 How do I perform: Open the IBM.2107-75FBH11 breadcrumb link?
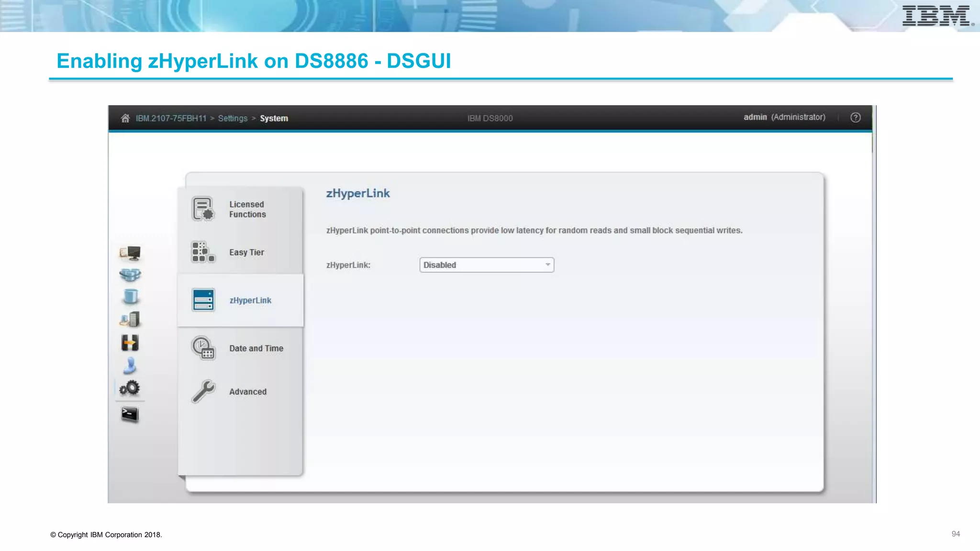point(171,118)
